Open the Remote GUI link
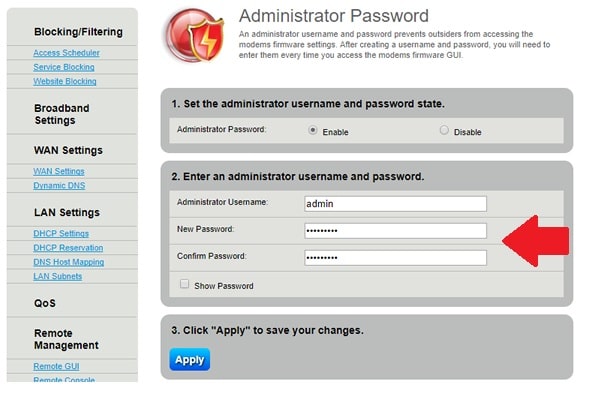 (x=56, y=367)
